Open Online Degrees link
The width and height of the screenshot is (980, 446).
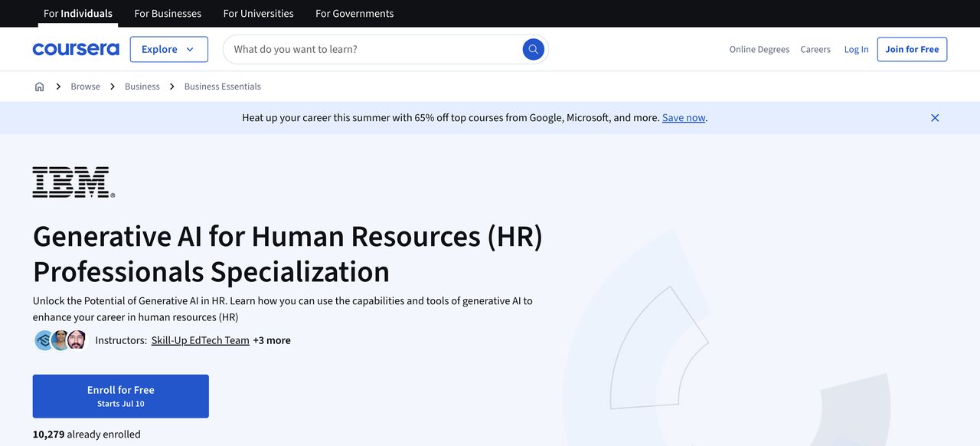point(759,49)
